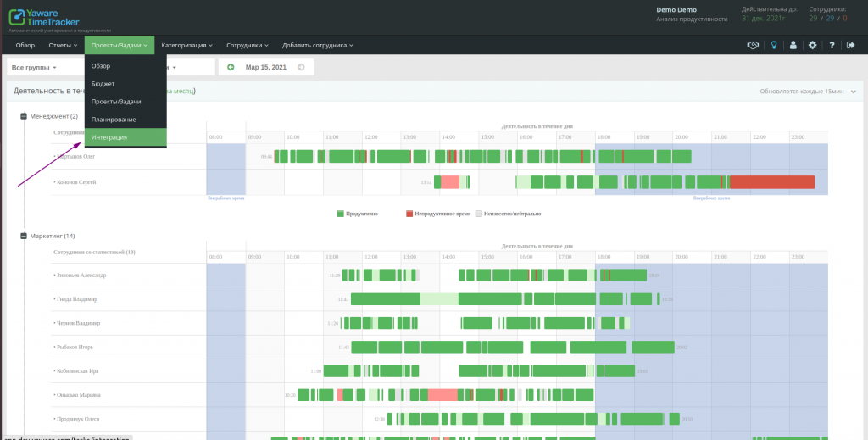Click Рыбаков Игорь's 20:02 end time label
The width and height of the screenshot is (868, 440).
(x=682, y=348)
